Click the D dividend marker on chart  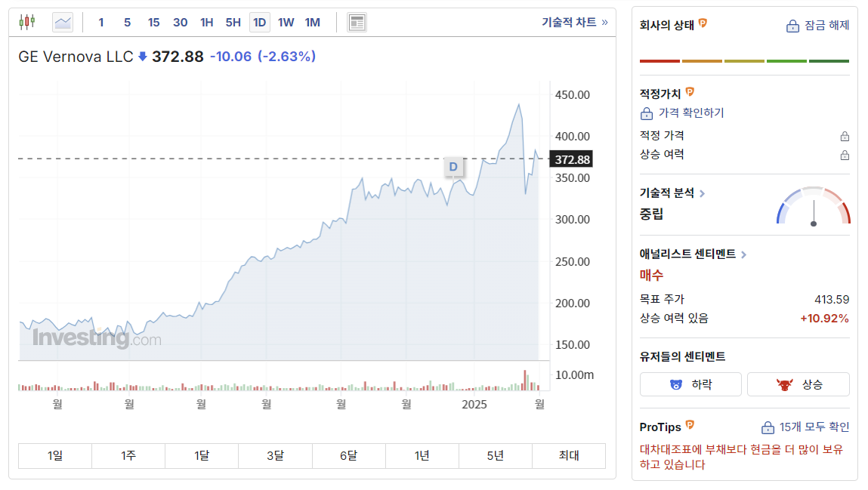pyautogui.click(x=453, y=166)
